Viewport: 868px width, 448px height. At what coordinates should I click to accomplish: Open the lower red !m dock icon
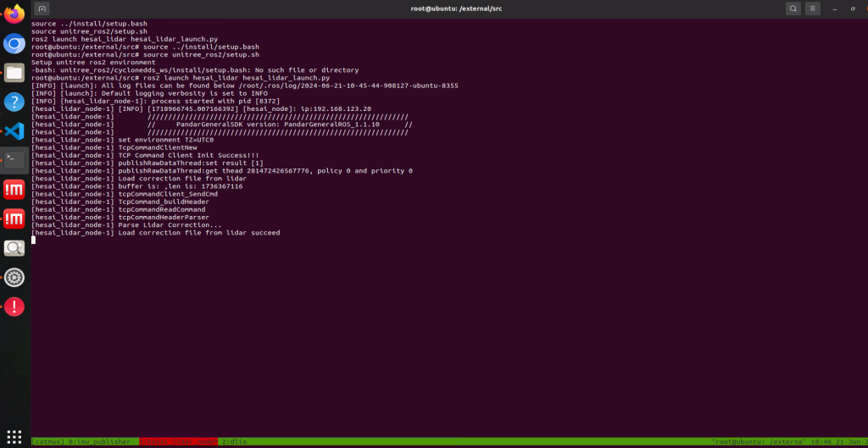(x=14, y=219)
